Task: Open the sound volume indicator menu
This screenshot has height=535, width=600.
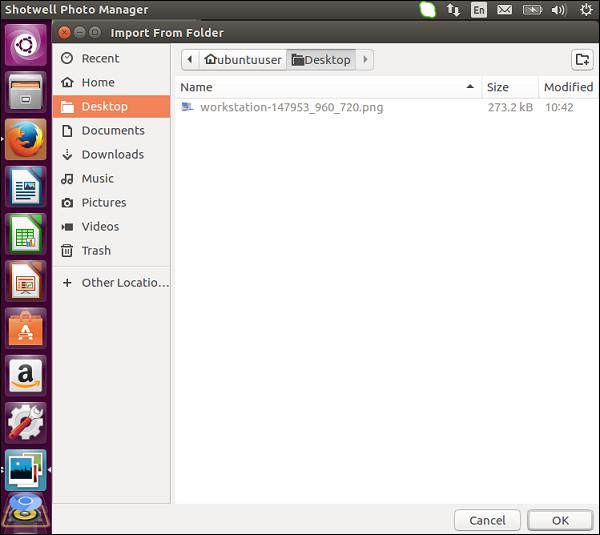Action: click(x=558, y=10)
